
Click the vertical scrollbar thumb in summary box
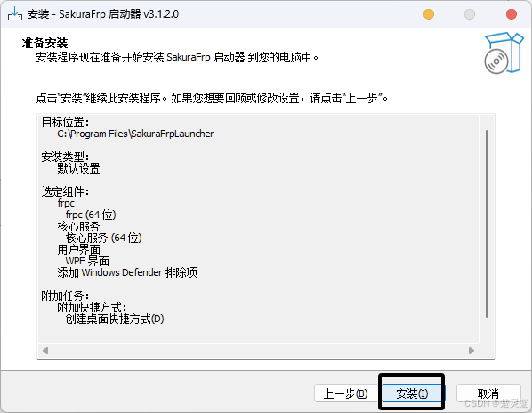[487, 224]
